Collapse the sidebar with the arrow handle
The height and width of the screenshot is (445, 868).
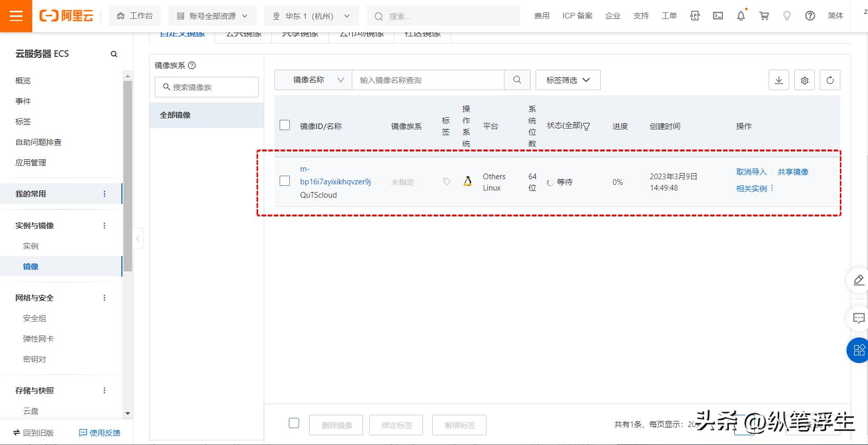pyautogui.click(x=138, y=239)
